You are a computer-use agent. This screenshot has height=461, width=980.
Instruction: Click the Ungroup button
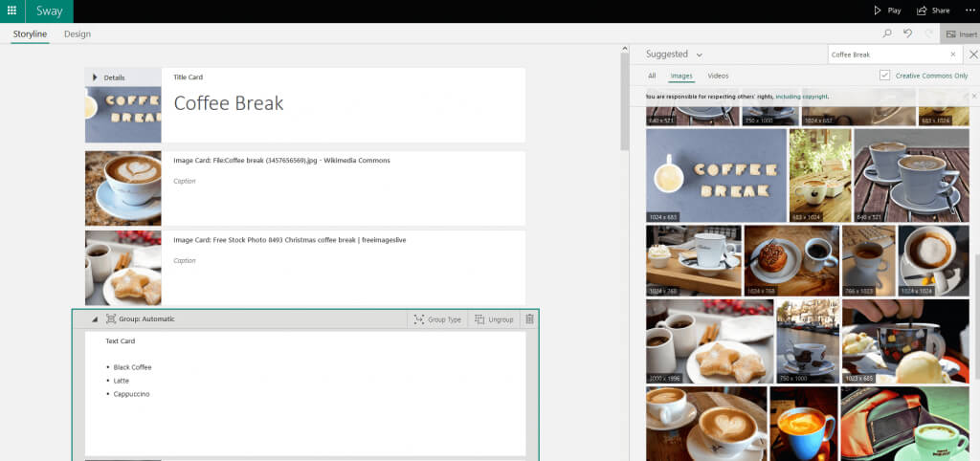494,319
